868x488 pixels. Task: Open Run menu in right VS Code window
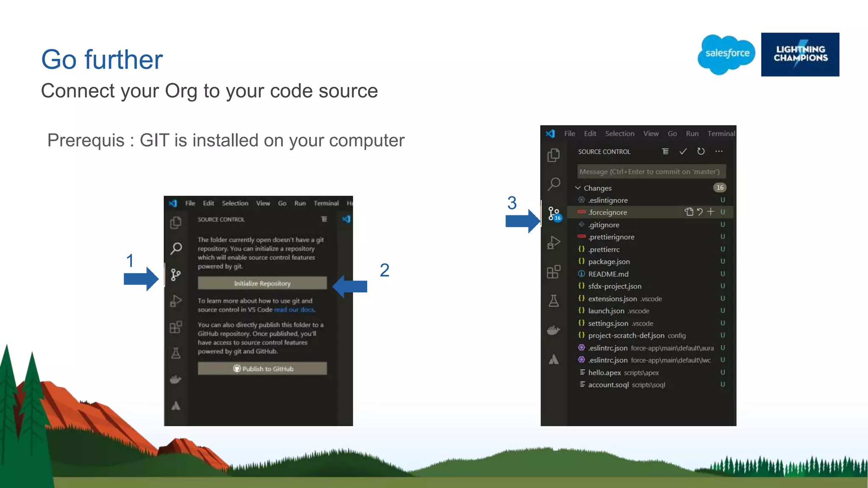(692, 133)
